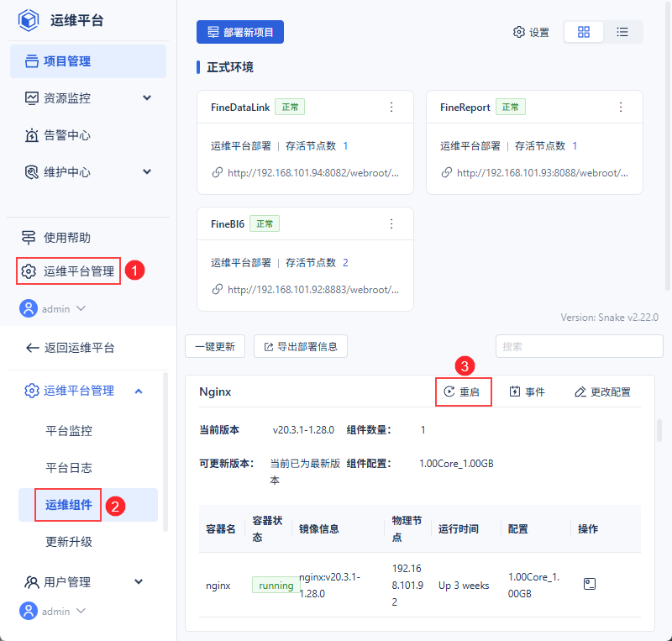Open 设置 with gear icon
This screenshot has width=672, height=641.
531,32
